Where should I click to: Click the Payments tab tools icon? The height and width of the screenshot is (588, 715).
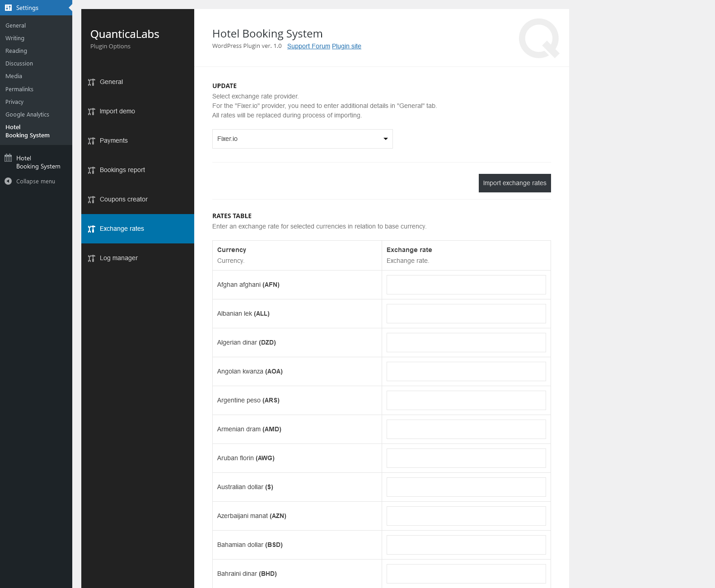[x=91, y=141]
